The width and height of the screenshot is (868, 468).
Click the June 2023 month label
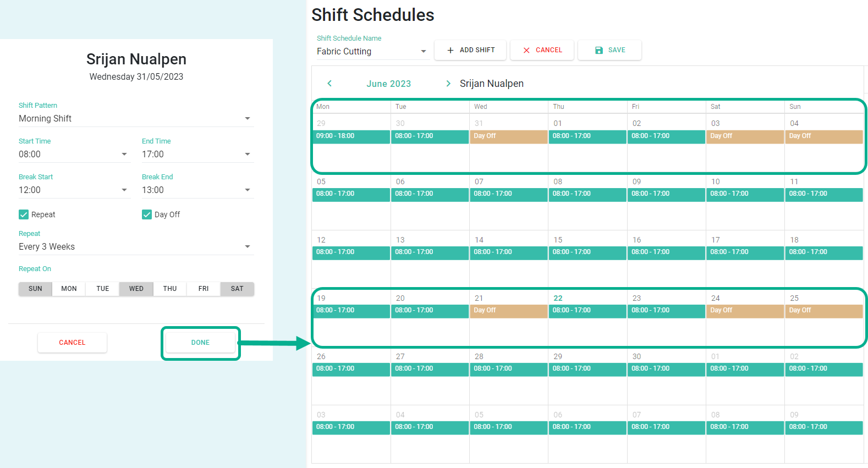389,84
